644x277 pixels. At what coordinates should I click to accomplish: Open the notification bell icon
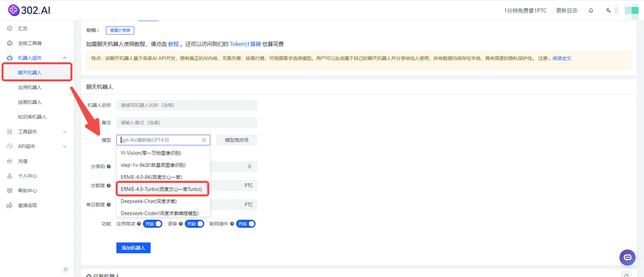[591, 11]
